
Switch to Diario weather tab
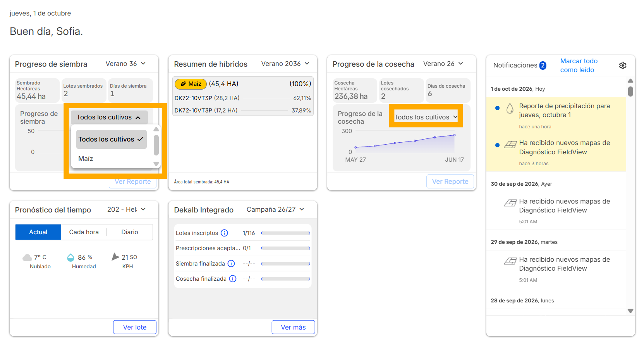point(130,232)
